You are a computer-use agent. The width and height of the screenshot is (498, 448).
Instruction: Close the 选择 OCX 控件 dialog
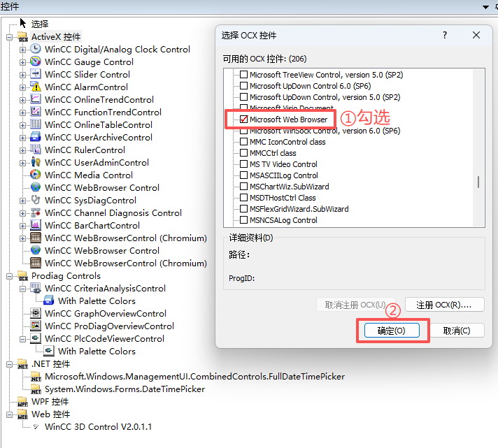[x=476, y=35]
